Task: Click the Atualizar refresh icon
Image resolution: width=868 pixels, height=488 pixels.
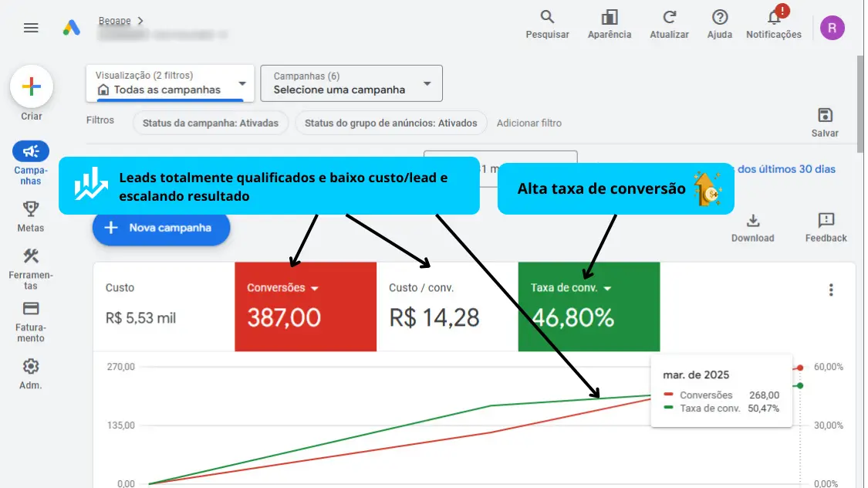Action: coord(669,24)
